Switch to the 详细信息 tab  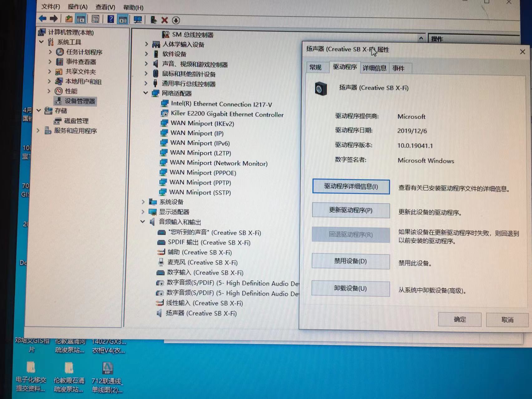(x=375, y=68)
